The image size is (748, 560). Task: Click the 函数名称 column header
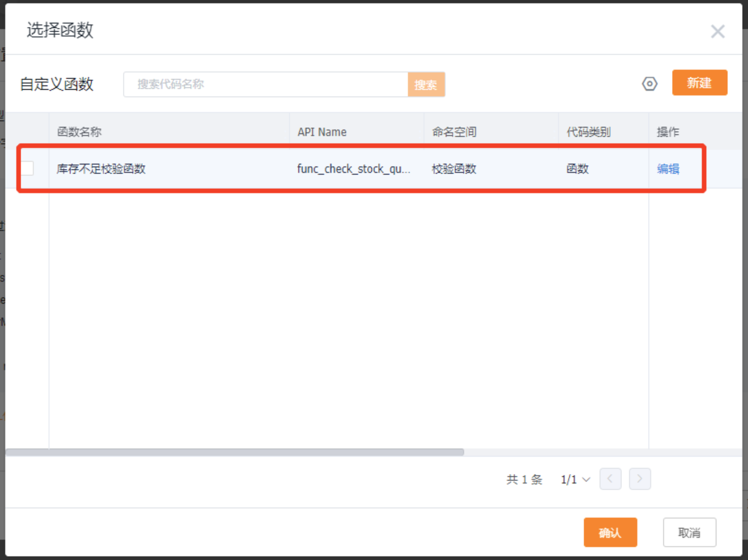point(80,132)
